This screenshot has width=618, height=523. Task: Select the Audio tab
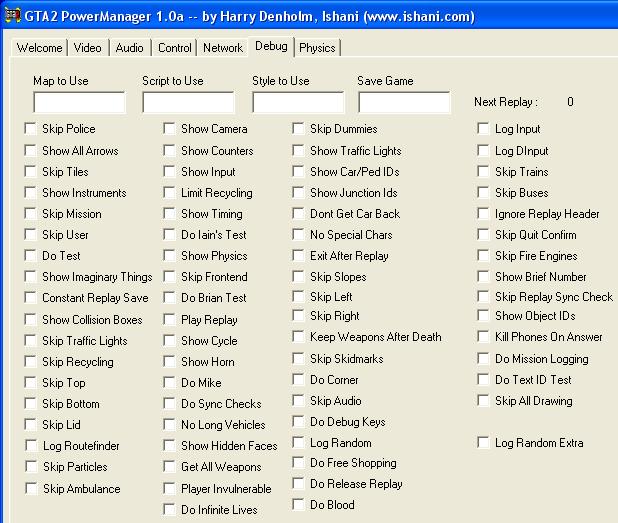(130, 48)
